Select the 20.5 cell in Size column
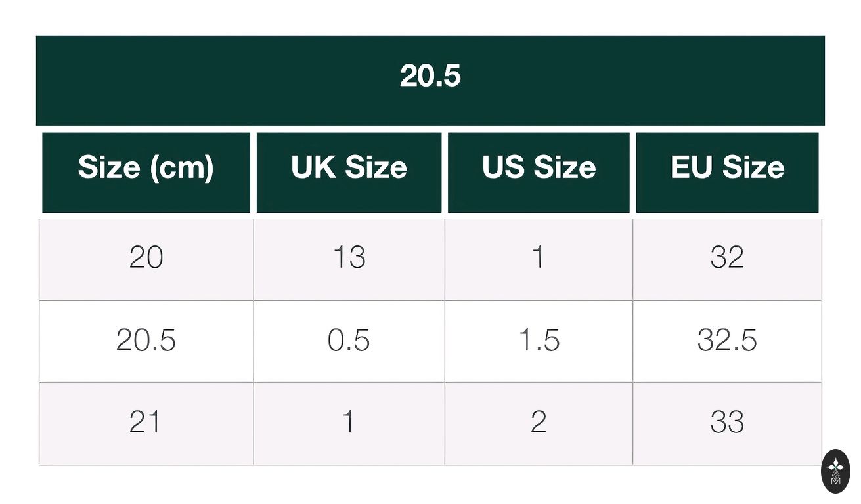The width and height of the screenshot is (861, 504). 146,341
